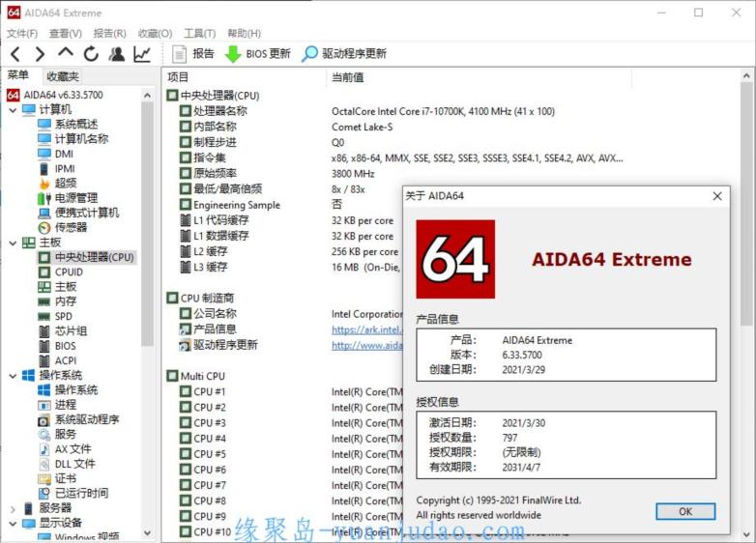Select the 便携式计算机 tree item
The image size is (756, 543).
pyautogui.click(x=78, y=213)
